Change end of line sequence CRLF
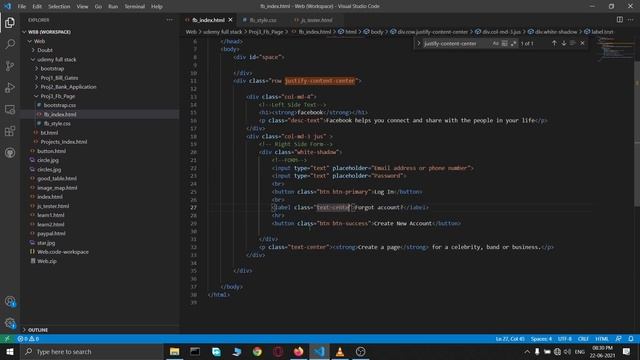This screenshot has height=360, width=640. (x=583, y=339)
